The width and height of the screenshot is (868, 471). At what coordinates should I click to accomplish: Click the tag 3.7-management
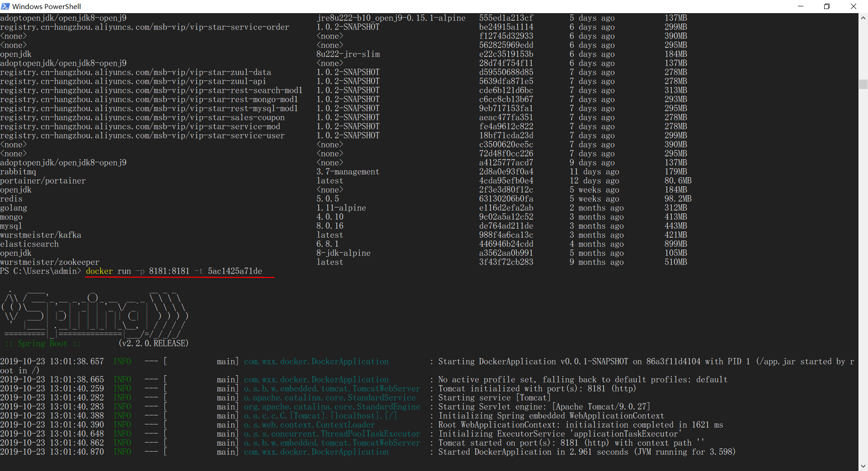348,172
